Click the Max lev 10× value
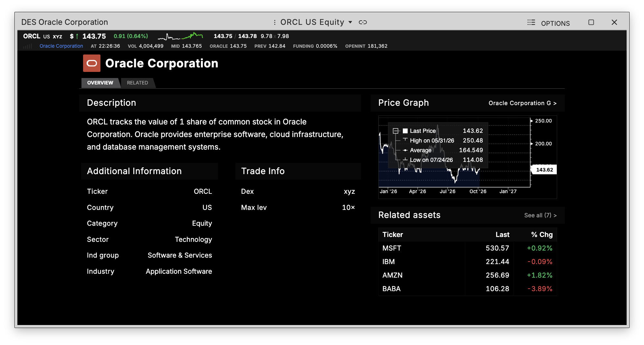This screenshot has height=345, width=644. [x=348, y=208]
